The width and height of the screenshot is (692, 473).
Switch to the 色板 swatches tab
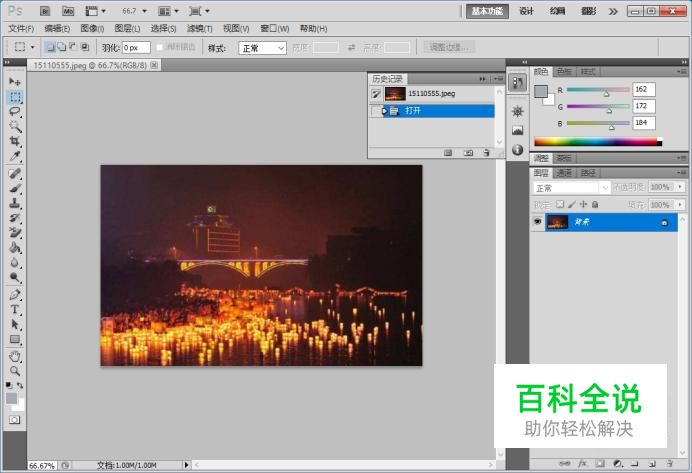pyautogui.click(x=564, y=71)
